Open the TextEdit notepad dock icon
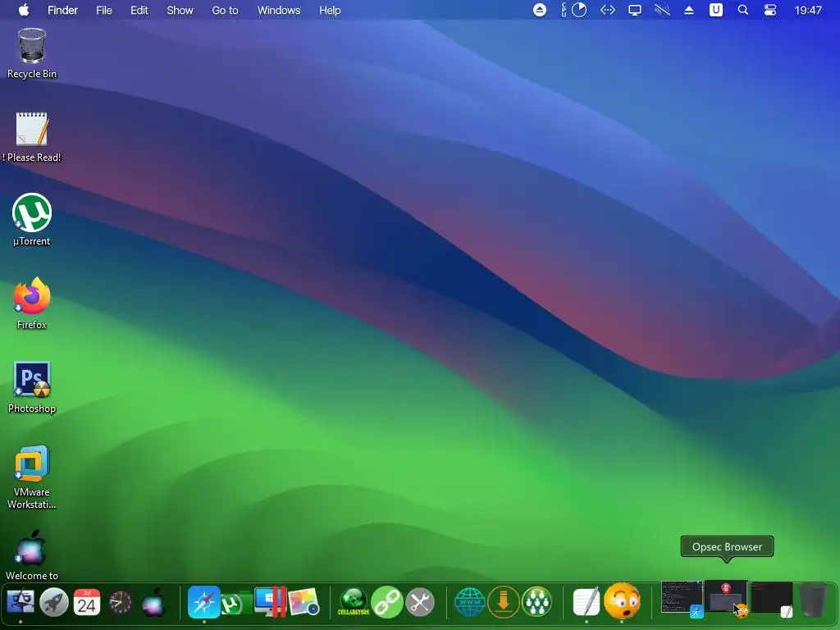The image size is (840, 630). (587, 602)
